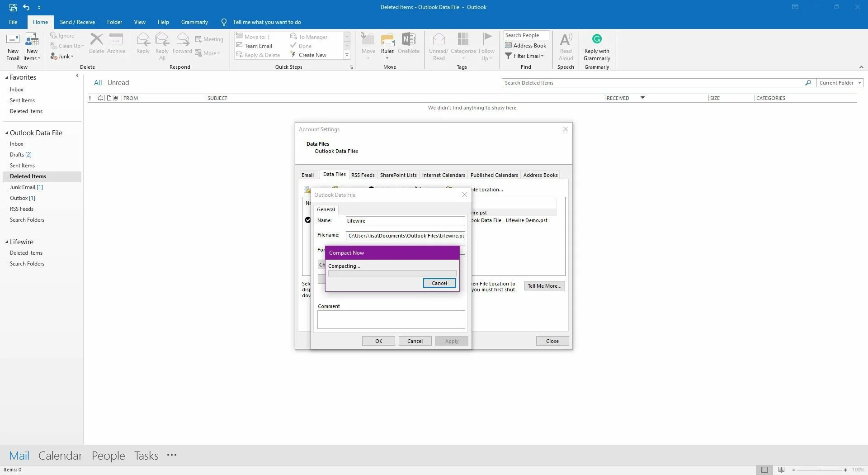
Task: Open the Filter Email dropdown
Action: [524, 56]
